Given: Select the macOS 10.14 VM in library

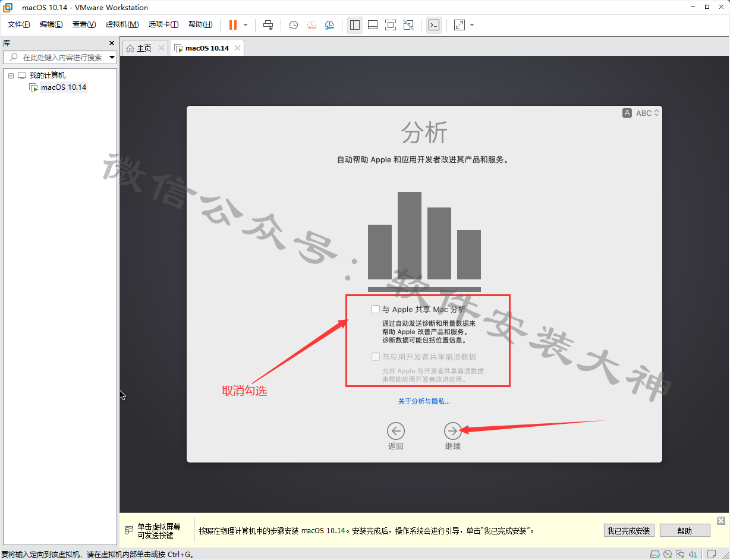Looking at the screenshot, I should tap(64, 87).
